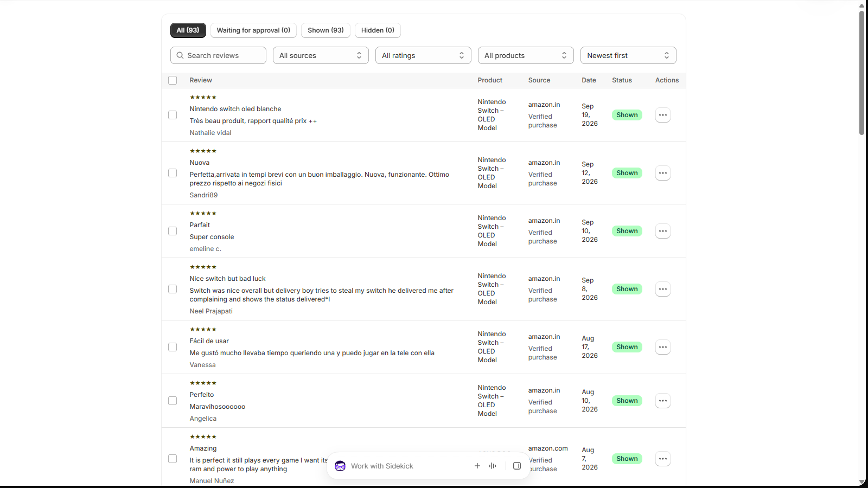Check the Neel Prajapati review checkbox
868x488 pixels.
pyautogui.click(x=173, y=289)
